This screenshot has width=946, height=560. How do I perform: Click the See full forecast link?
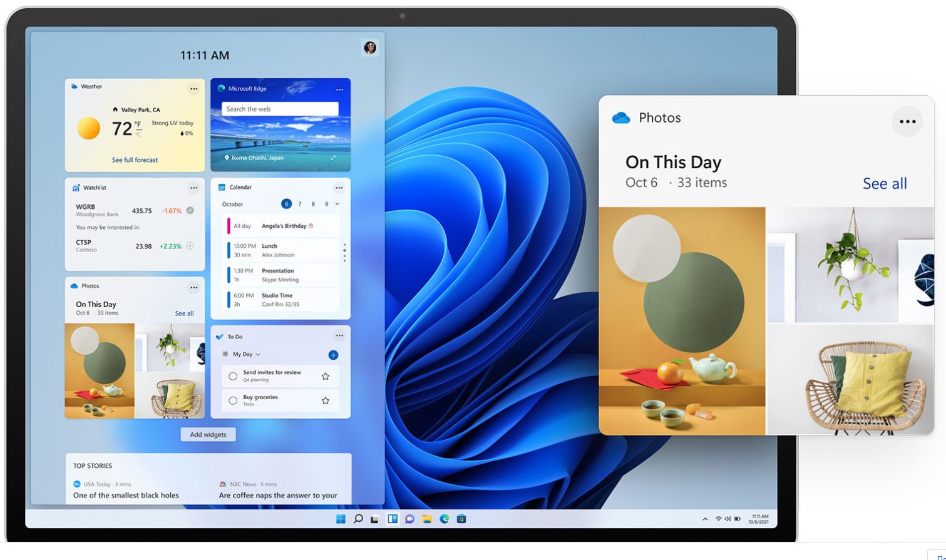[x=135, y=160]
